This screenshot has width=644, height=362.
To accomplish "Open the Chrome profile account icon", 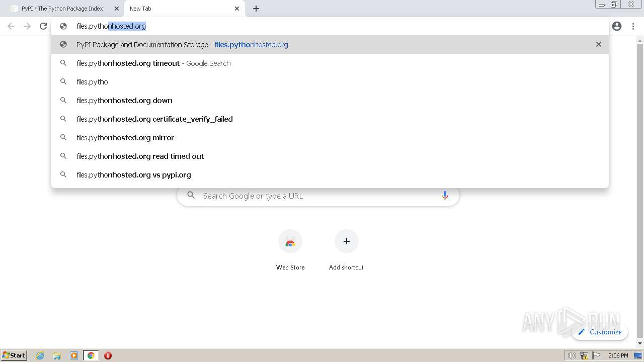I will 617,26.
